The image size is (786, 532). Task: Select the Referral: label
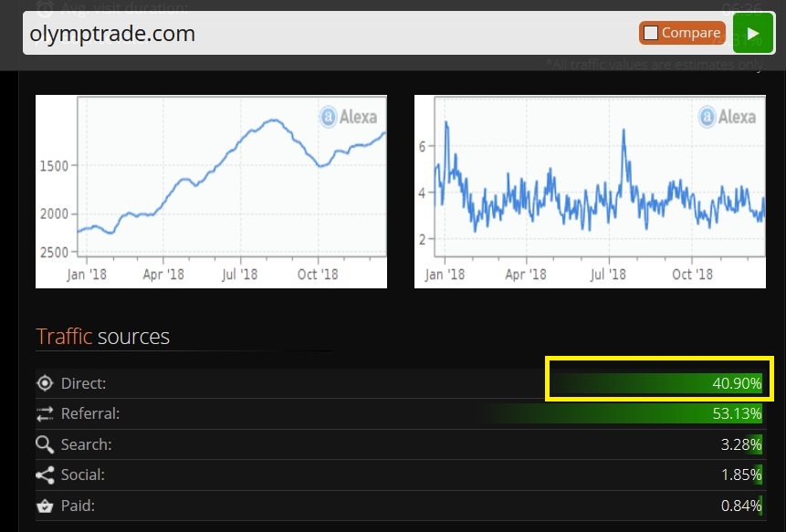pos(90,413)
